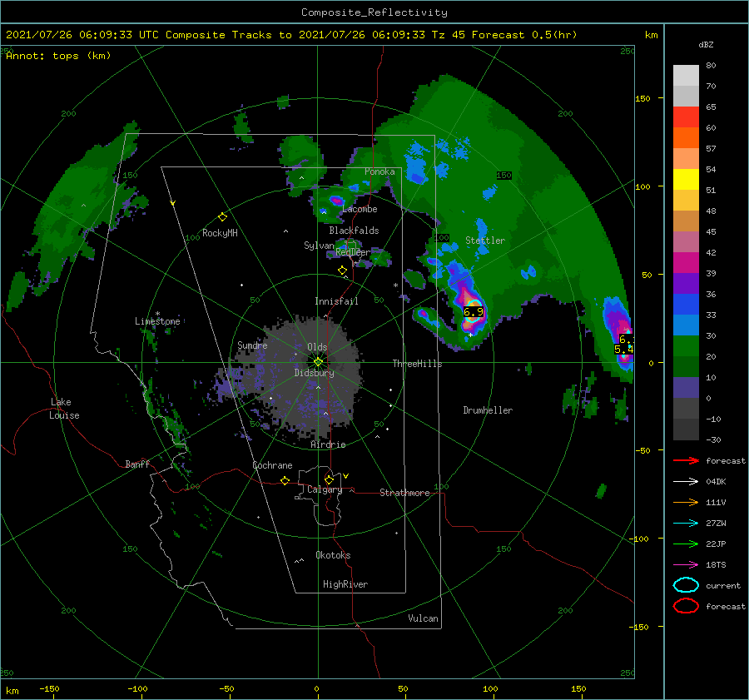Click the ThreeHills map label

pyautogui.click(x=418, y=364)
